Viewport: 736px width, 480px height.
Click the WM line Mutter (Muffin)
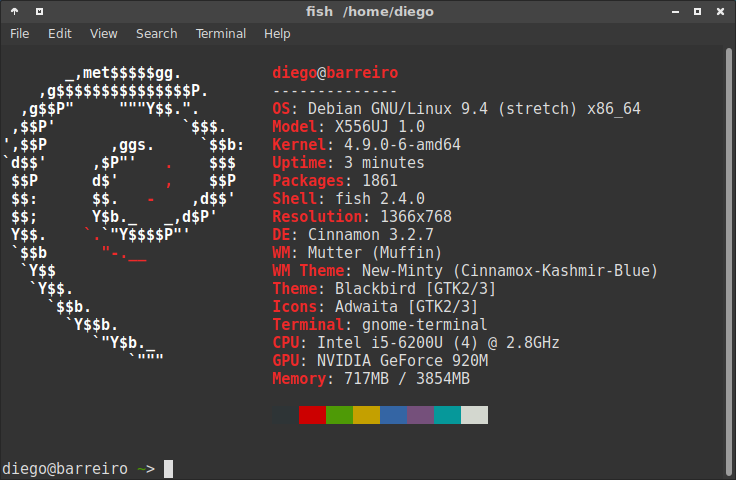[x=357, y=252]
